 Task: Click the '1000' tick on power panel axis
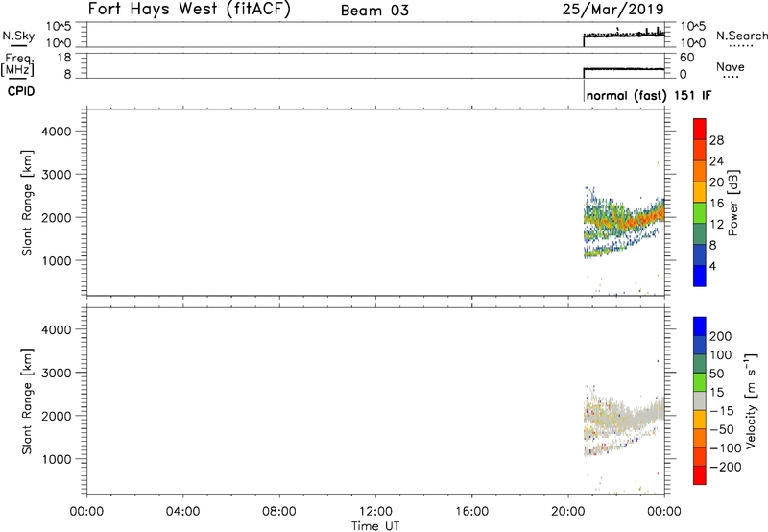tap(57, 260)
